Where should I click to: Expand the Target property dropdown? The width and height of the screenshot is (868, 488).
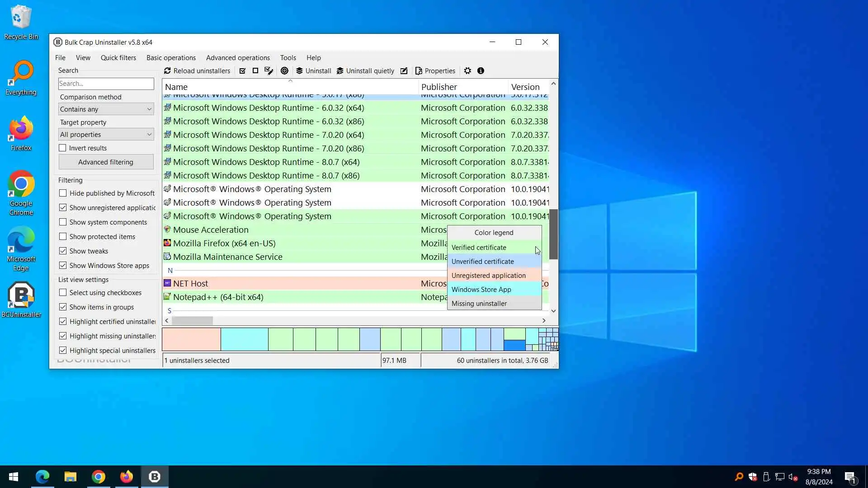tap(106, 135)
